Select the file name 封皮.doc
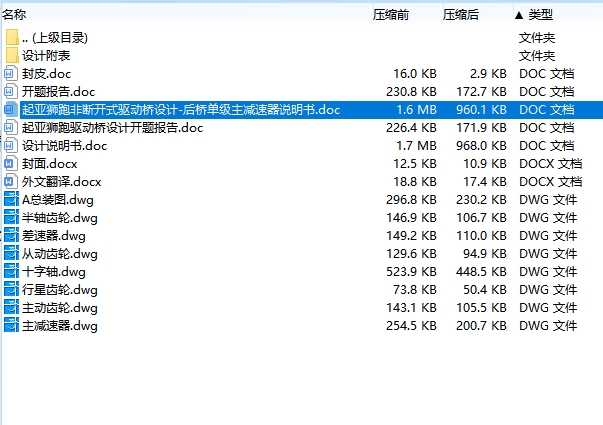Screen dimensions: 603x425 (47, 74)
